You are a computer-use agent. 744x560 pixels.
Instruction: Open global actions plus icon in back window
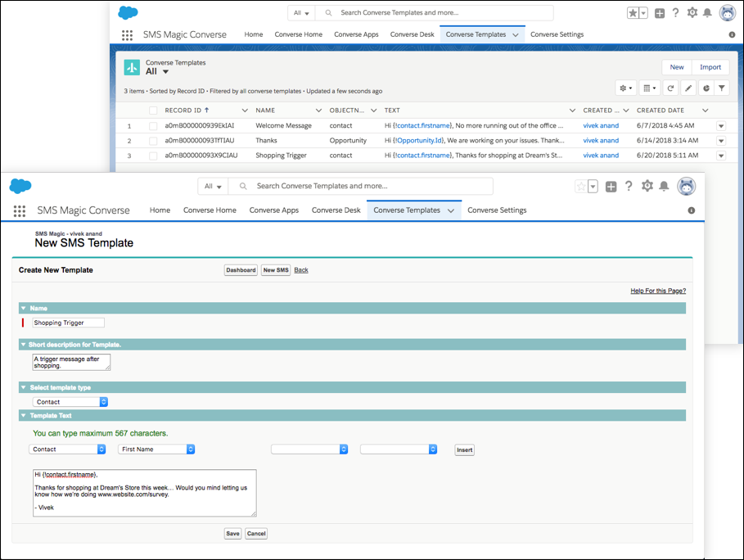tap(660, 13)
